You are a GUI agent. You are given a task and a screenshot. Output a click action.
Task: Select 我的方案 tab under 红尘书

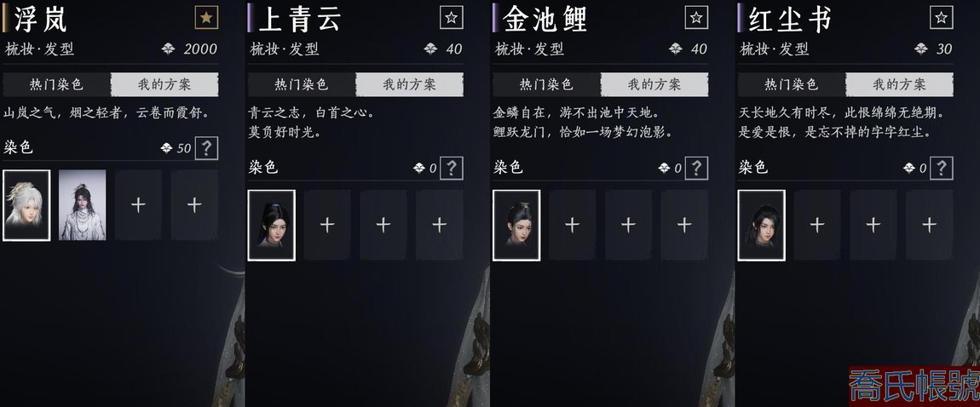tap(899, 84)
